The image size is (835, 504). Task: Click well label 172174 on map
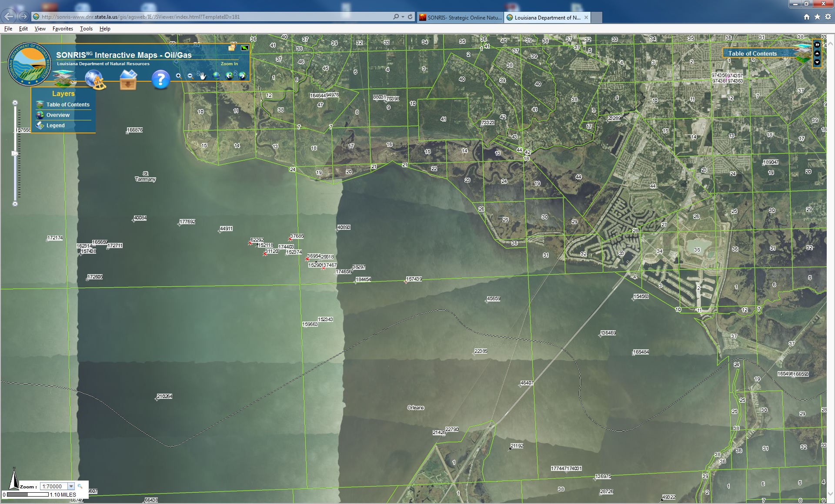(x=55, y=238)
